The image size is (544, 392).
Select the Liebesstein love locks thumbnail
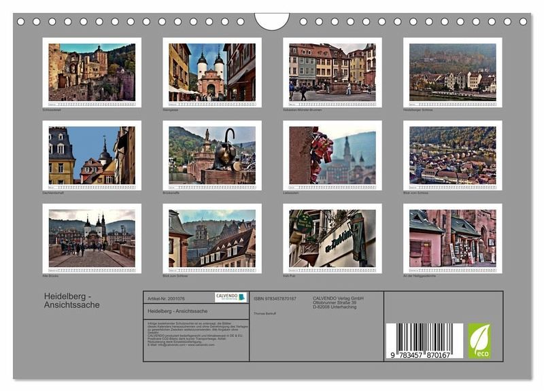coord(333,155)
